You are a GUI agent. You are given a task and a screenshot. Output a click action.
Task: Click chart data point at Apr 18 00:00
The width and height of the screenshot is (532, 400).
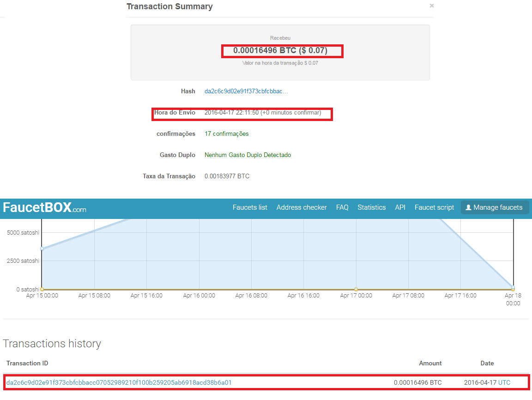click(x=513, y=288)
